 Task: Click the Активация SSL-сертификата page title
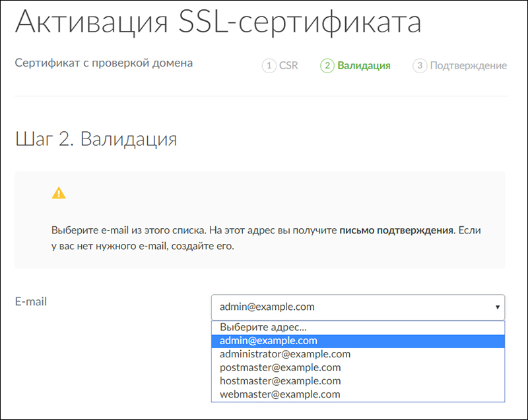218,23
